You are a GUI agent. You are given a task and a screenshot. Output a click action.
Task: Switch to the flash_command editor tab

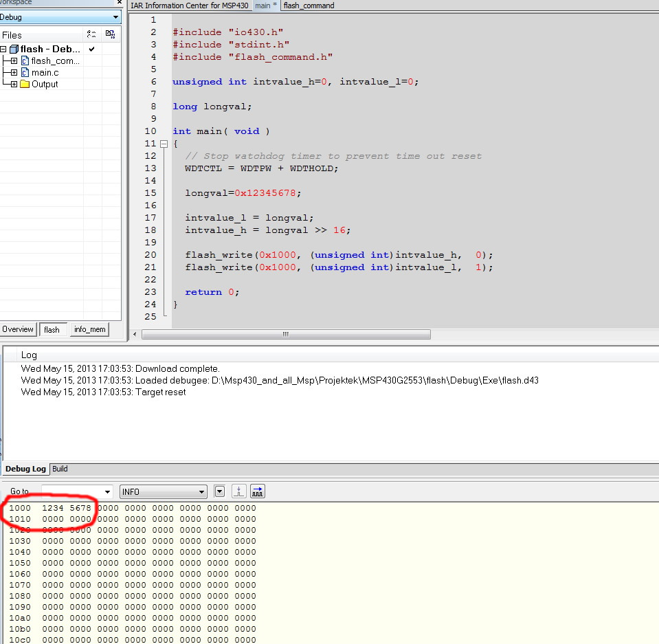309,5
